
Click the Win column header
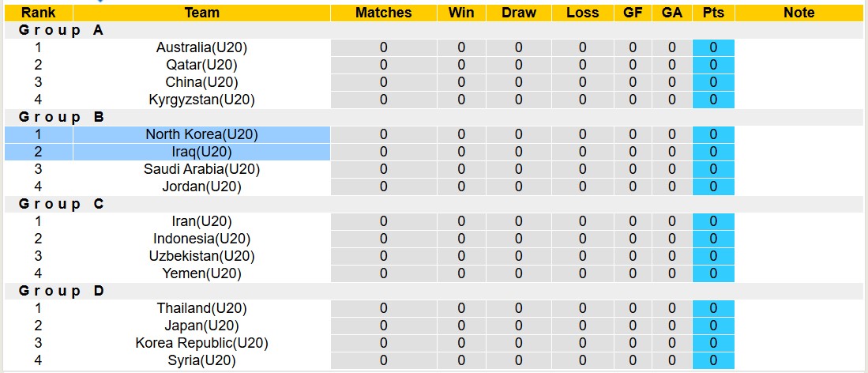pyautogui.click(x=461, y=13)
